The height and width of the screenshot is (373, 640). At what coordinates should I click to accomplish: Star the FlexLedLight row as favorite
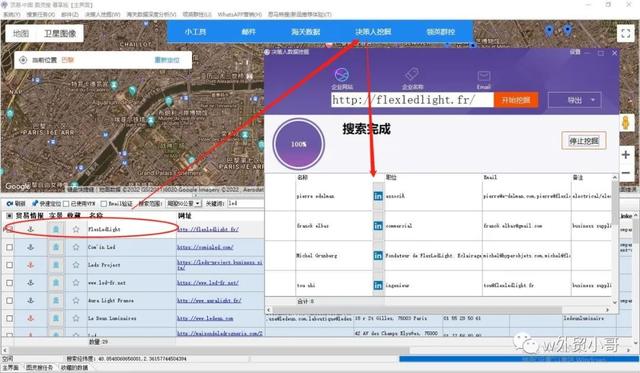(76, 229)
